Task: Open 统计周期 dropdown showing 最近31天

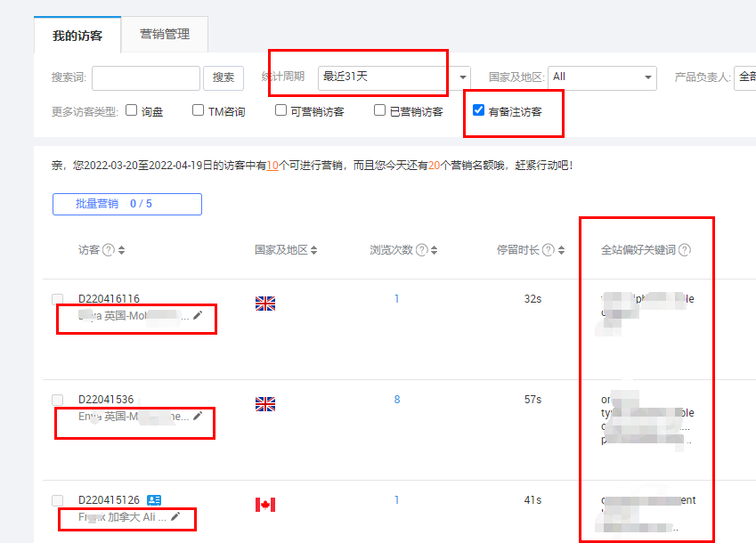Action: tap(394, 77)
